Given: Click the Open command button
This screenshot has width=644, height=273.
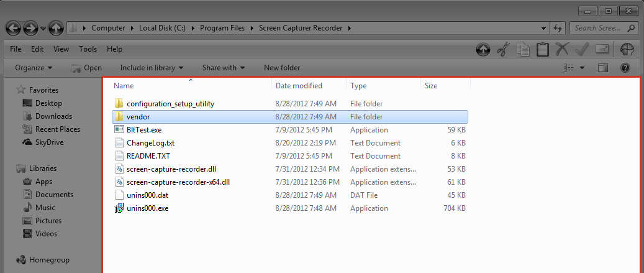Looking at the screenshot, I should (x=86, y=68).
